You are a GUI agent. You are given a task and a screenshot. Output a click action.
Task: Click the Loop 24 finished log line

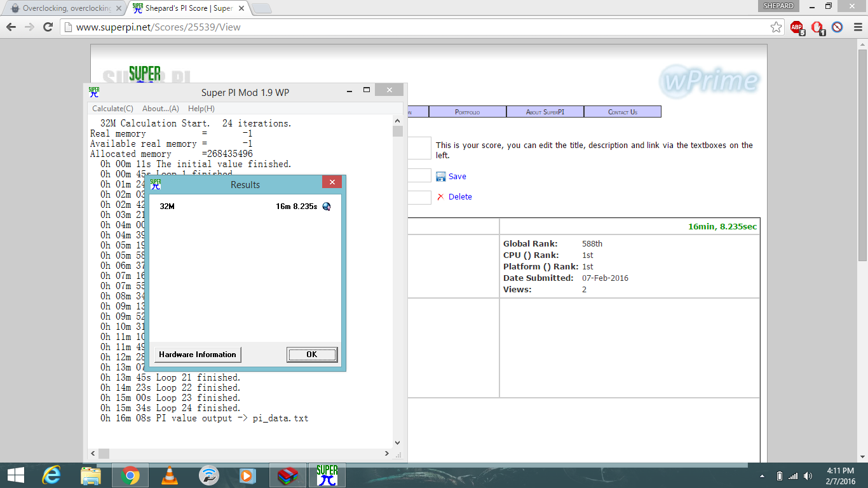click(170, 408)
